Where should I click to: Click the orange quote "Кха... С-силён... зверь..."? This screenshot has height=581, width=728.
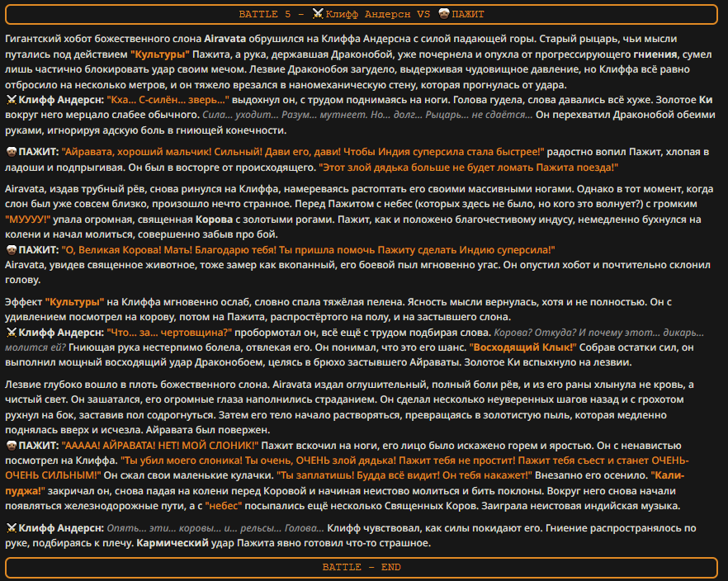coord(168,100)
